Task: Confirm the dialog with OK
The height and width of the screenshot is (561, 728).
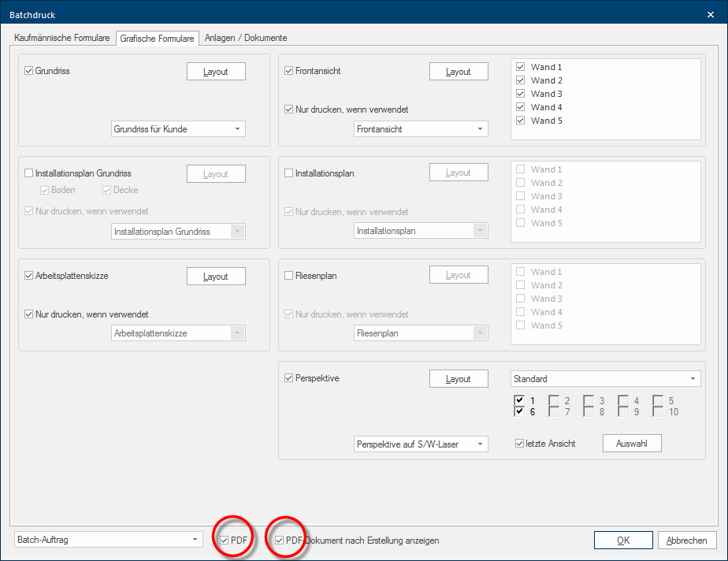Action: pyautogui.click(x=623, y=541)
